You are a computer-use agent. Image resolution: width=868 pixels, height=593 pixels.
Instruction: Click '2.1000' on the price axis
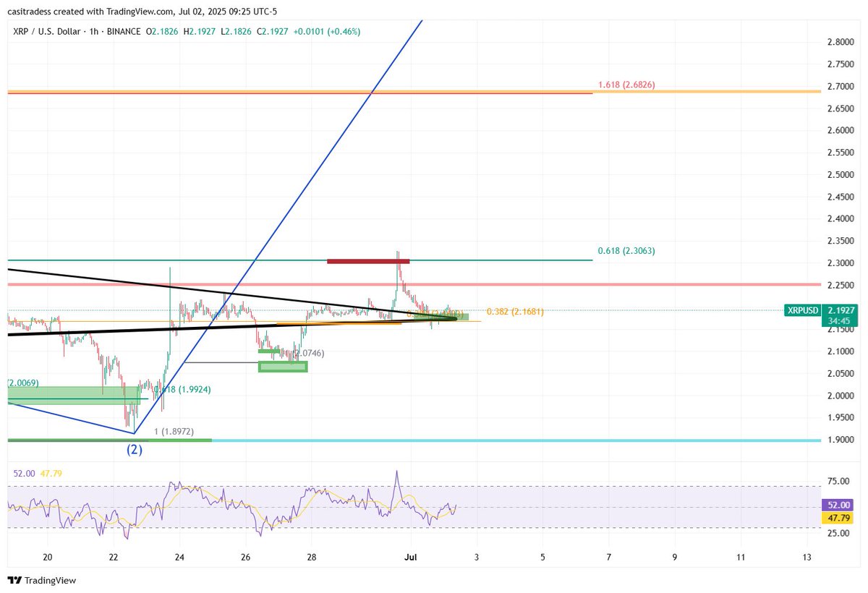[x=840, y=351]
